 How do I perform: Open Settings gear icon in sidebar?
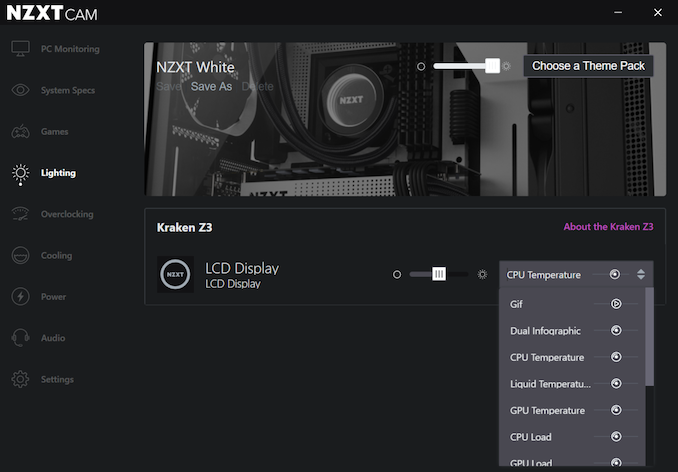point(20,379)
